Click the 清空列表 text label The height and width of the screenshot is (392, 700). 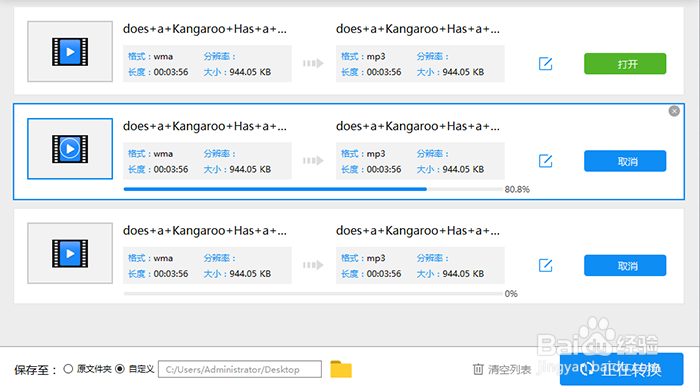pos(509,370)
